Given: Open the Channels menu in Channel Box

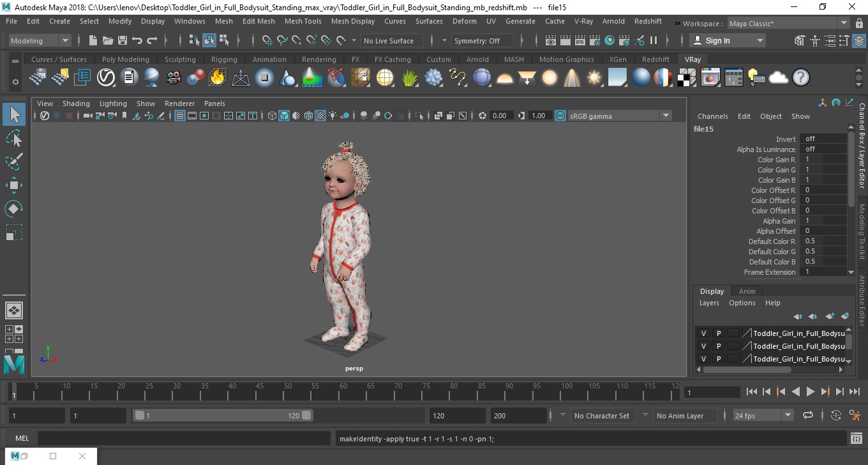Looking at the screenshot, I should click(712, 116).
